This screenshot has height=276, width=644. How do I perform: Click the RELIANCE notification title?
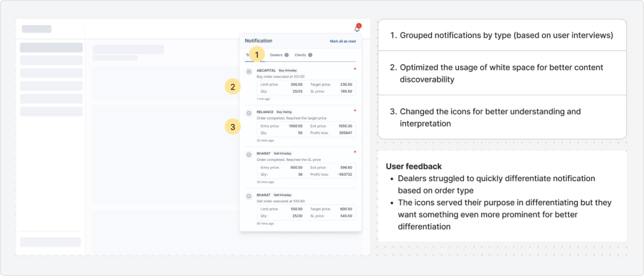265,112
